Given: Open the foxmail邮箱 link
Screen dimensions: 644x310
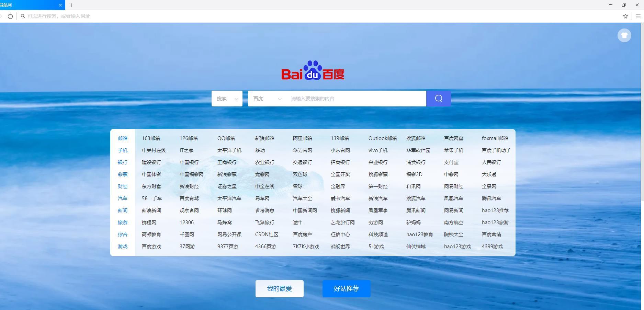Looking at the screenshot, I should [x=495, y=138].
